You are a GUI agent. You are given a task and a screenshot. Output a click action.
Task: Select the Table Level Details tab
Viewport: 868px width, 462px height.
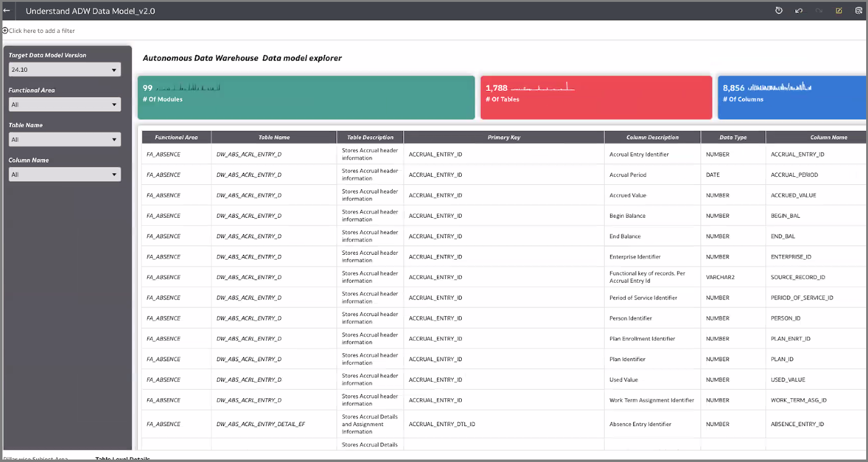pyautogui.click(x=122, y=459)
